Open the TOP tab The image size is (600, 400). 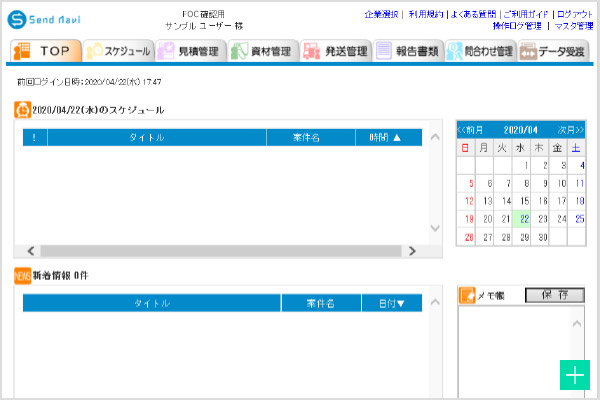click(x=46, y=51)
